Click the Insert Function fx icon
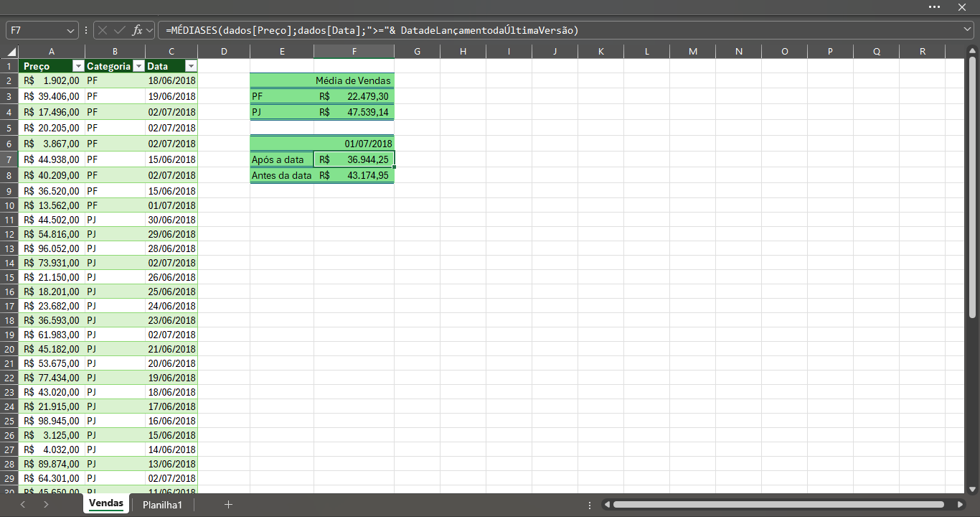 pyautogui.click(x=137, y=31)
